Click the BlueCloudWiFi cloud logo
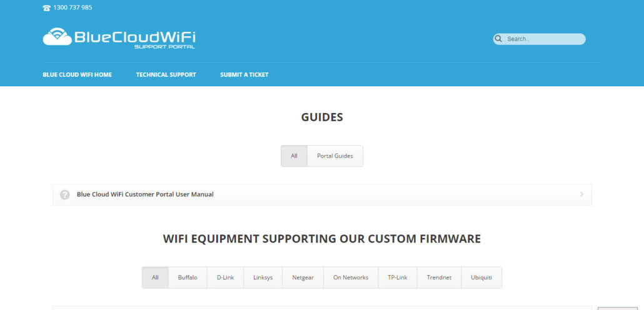Image resolution: width=644 pixels, height=310 pixels. click(x=119, y=37)
